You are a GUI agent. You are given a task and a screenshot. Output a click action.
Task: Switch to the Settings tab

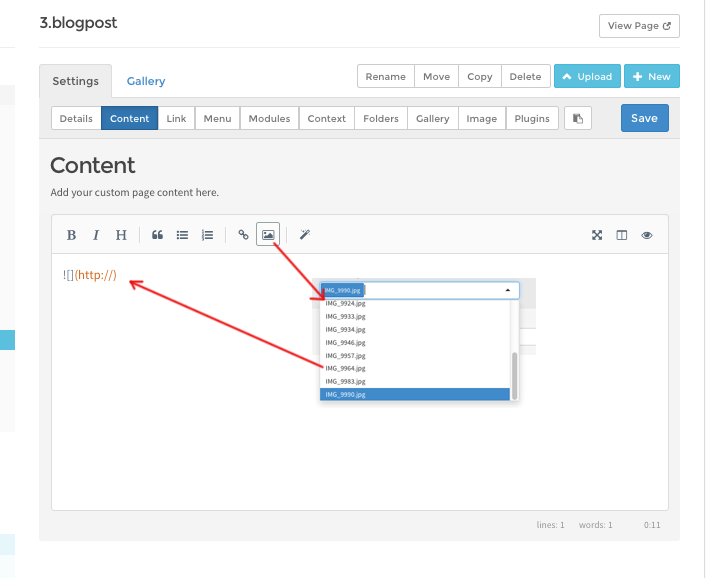(x=75, y=81)
